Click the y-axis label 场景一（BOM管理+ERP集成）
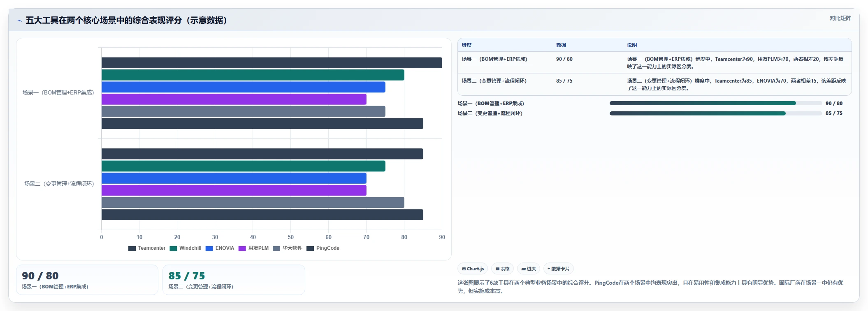Image resolution: width=868 pixels, height=311 pixels. point(58,93)
